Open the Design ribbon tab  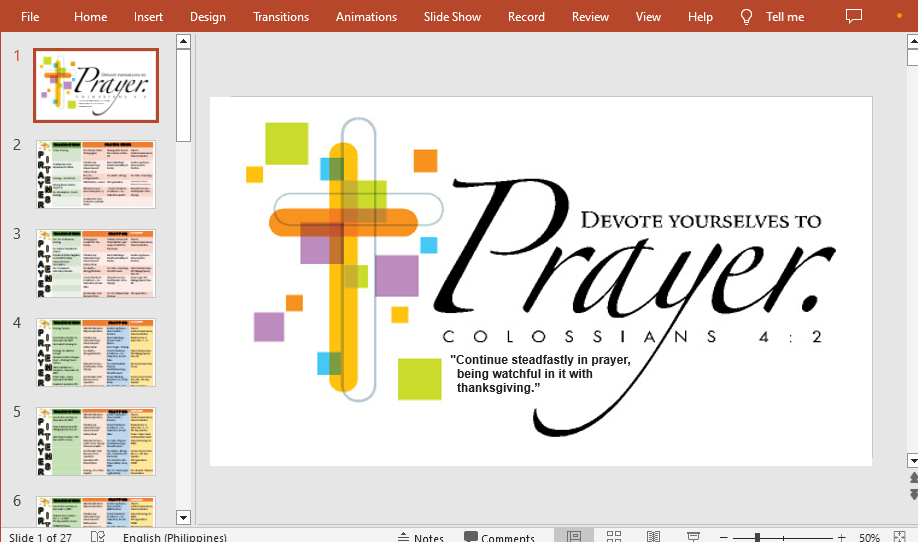click(208, 16)
